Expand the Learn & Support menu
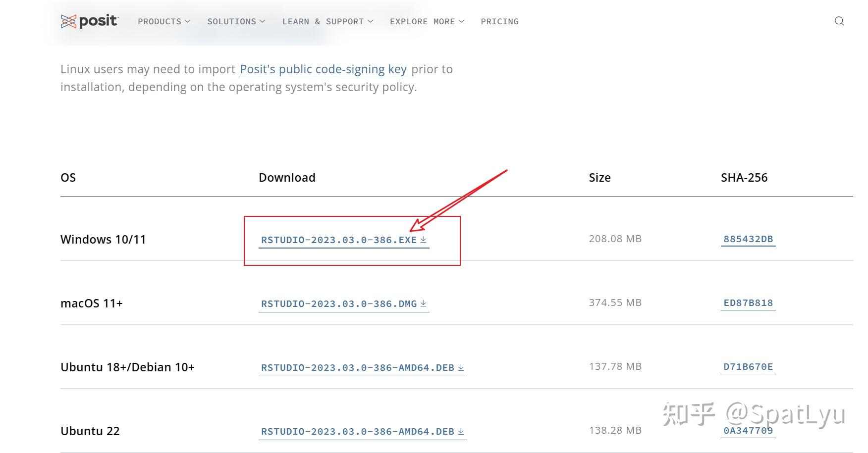 pyautogui.click(x=327, y=21)
